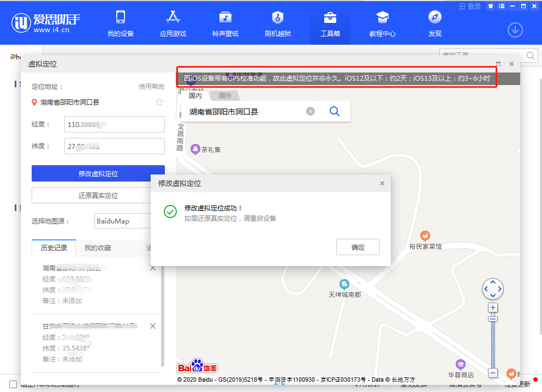Click the 纬度 latitude input field
The image size is (542, 392).
[x=114, y=146]
